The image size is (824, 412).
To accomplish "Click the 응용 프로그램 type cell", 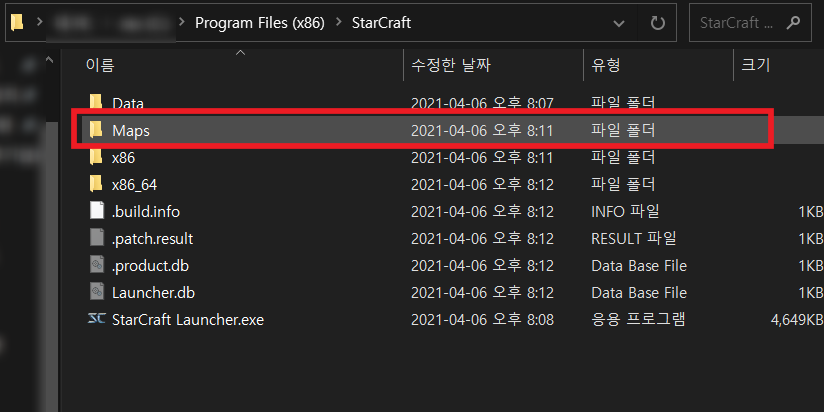I will click(x=638, y=320).
